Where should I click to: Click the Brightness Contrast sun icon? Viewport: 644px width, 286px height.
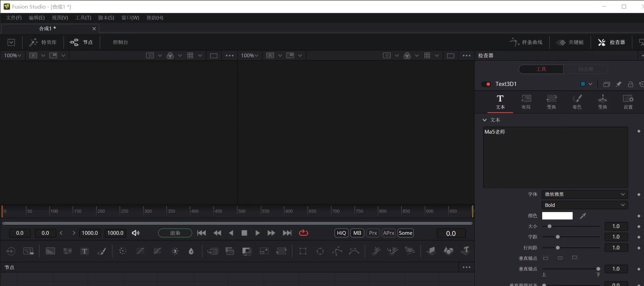pyautogui.click(x=175, y=251)
